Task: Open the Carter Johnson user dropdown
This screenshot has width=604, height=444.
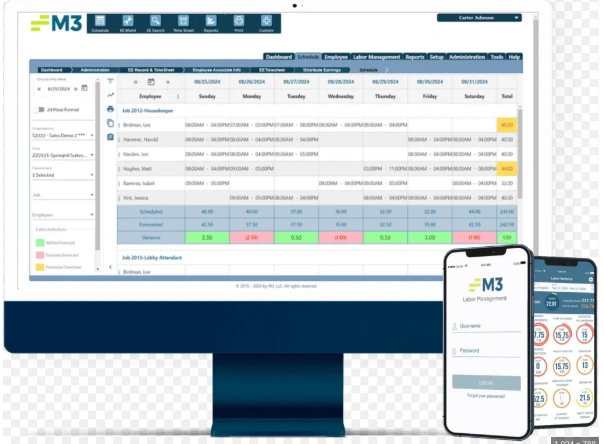Action: pyautogui.click(x=479, y=18)
